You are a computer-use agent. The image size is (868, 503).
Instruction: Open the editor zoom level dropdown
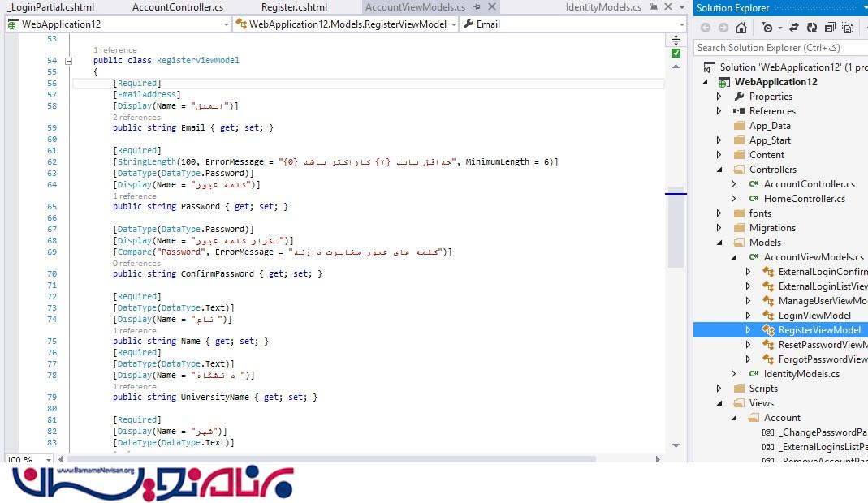click(x=48, y=460)
